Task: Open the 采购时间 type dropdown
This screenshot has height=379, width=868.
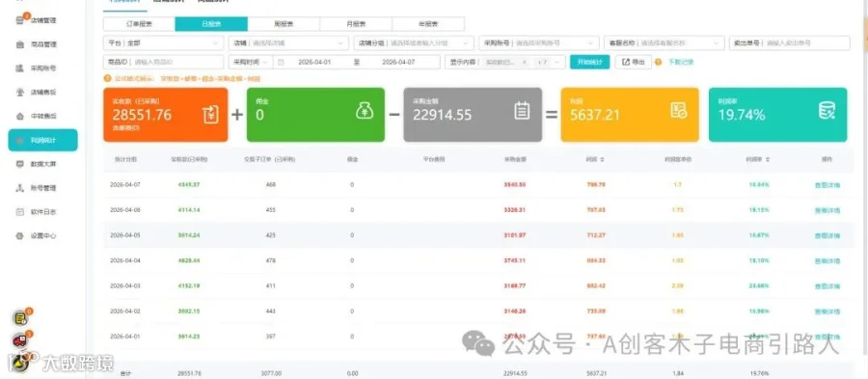Action: [251, 62]
